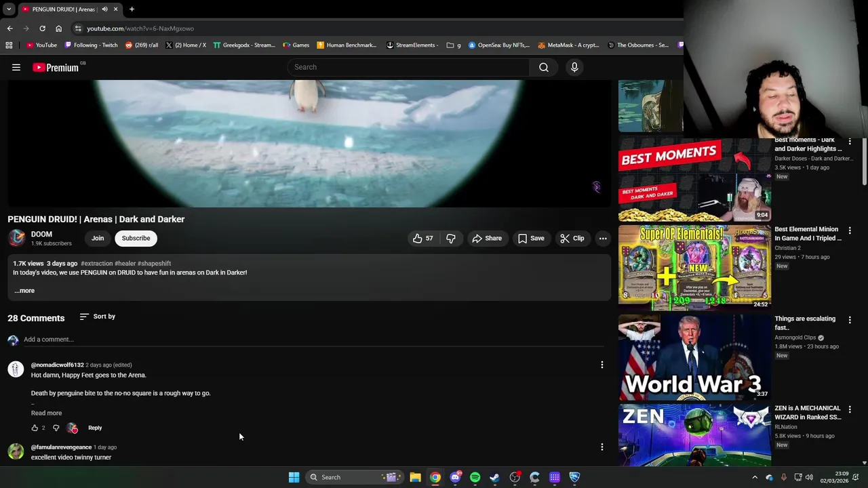Open the tab search dropdown arrow
Screen dimensions: 868x488
pos(9,9)
